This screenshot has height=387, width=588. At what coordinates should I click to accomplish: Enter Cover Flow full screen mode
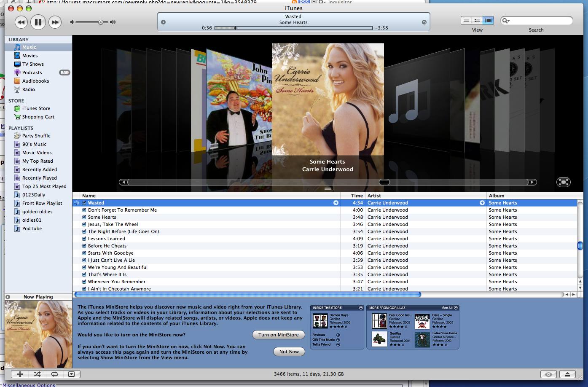point(563,182)
